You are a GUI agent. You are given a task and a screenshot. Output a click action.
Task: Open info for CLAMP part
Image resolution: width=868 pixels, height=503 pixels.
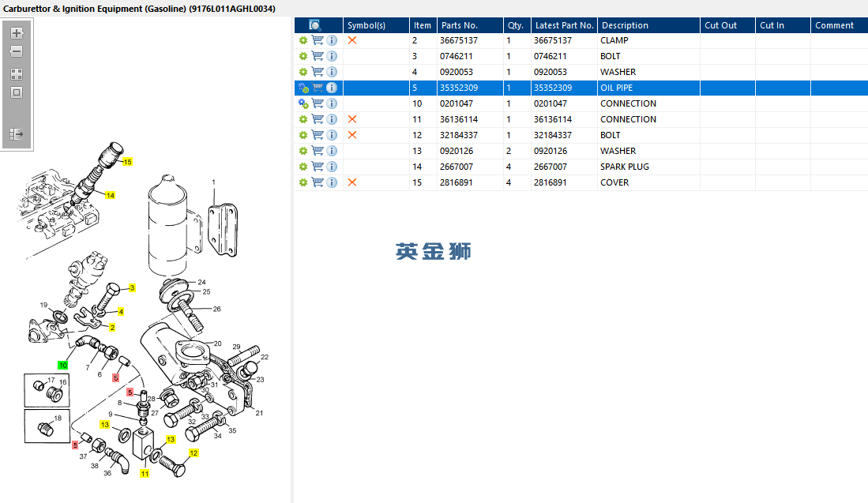332,40
